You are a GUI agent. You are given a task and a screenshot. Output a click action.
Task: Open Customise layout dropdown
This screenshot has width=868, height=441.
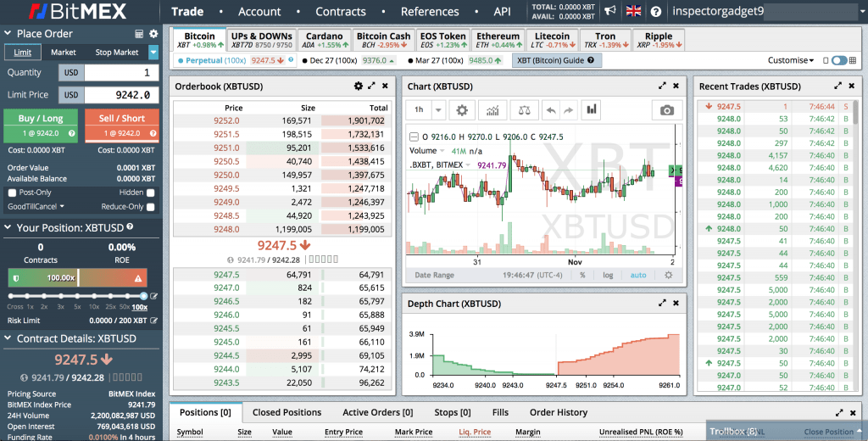point(791,60)
